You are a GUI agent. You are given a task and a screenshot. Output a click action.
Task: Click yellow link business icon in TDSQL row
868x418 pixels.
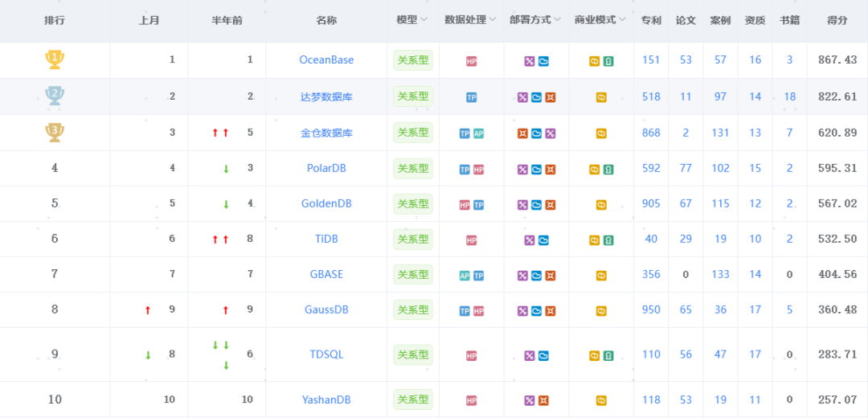(595, 355)
